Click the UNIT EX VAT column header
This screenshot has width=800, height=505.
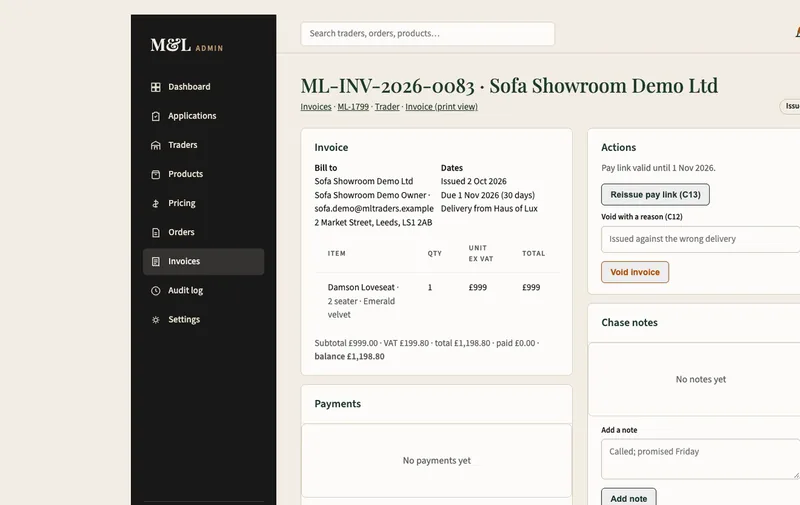481,254
